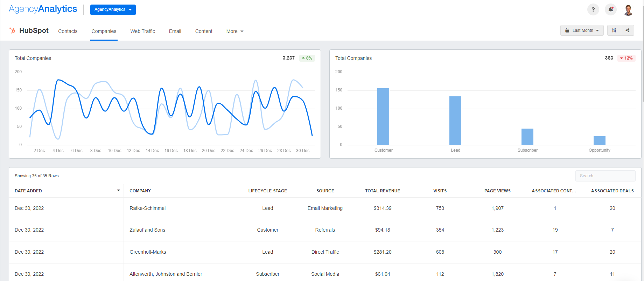Click the Direct Traffic source cell
The width and height of the screenshot is (644, 281).
[x=325, y=252]
